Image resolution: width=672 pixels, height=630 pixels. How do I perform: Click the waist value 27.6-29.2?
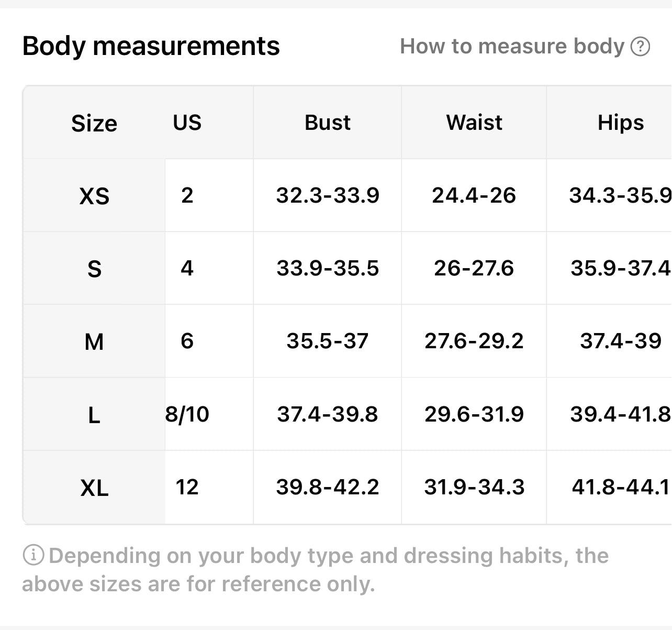click(x=474, y=341)
